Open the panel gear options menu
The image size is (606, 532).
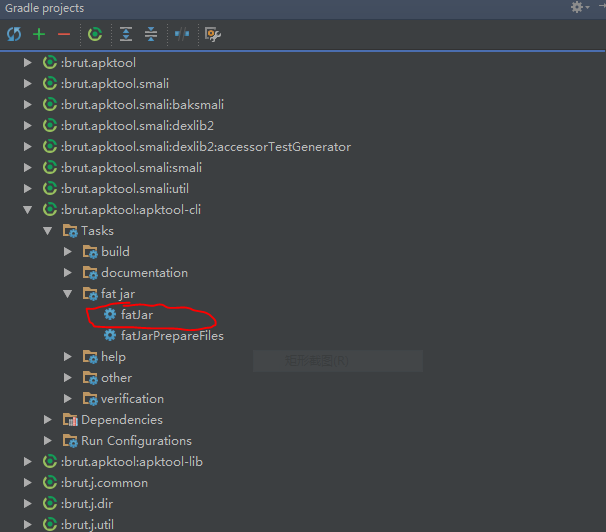pyautogui.click(x=580, y=7)
